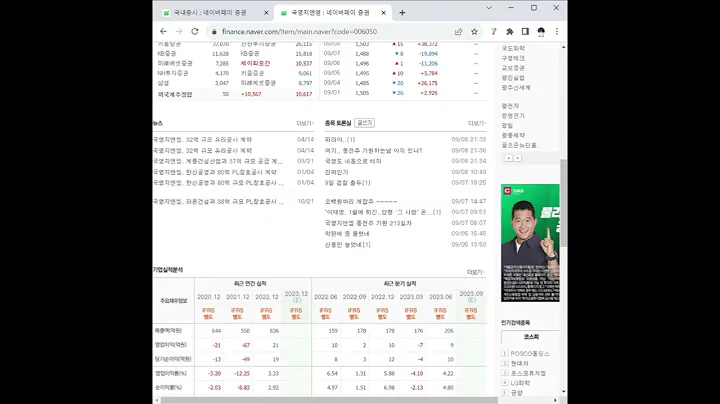Click the green advertisement banner with man
The image size is (720, 404).
coord(530,243)
